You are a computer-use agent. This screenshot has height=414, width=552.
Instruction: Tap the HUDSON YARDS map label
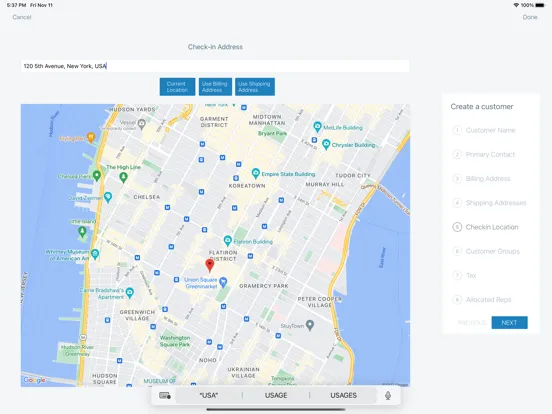[132, 109]
